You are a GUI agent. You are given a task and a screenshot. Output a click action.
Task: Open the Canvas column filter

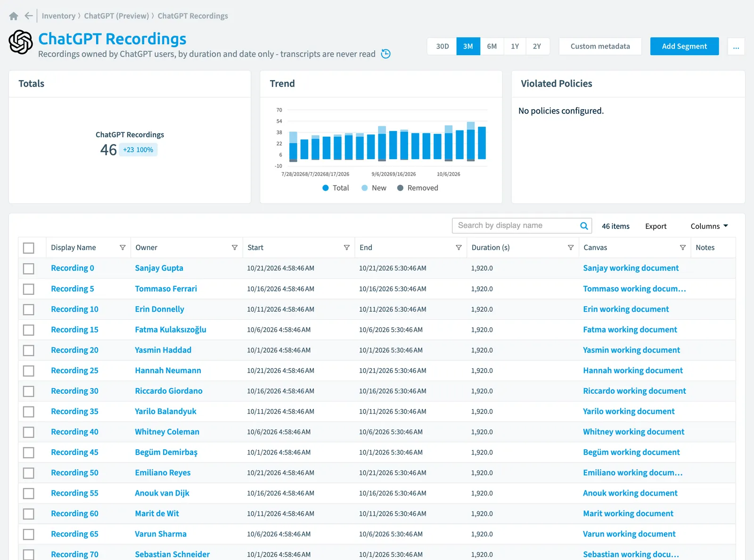coord(682,248)
